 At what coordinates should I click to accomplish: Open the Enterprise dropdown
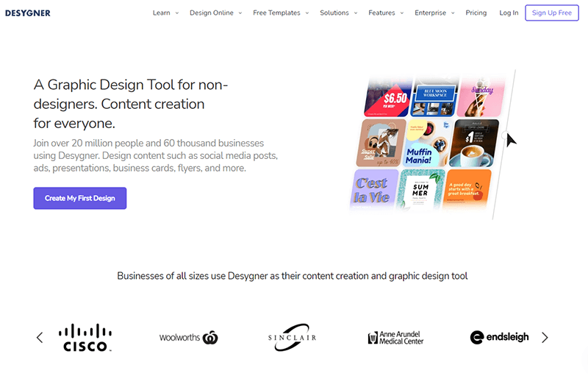click(434, 13)
